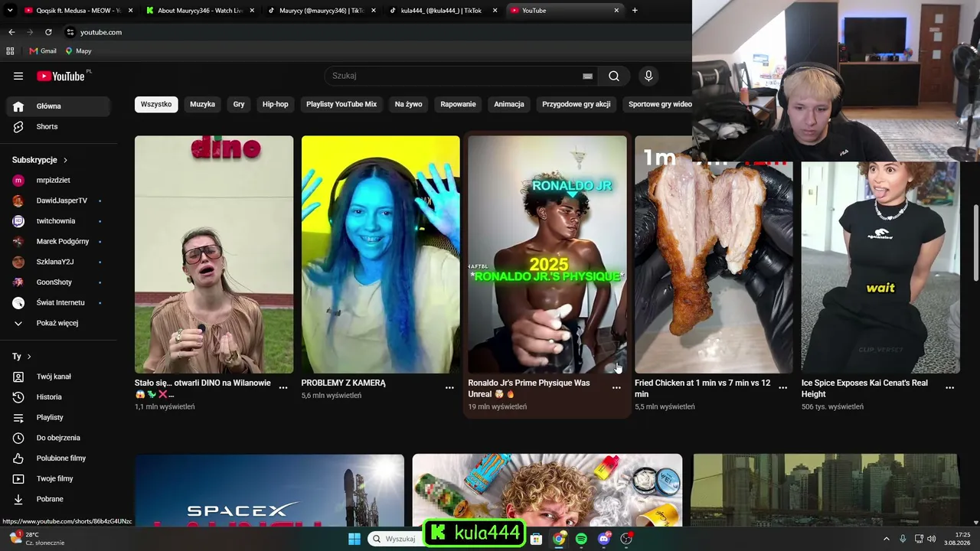The image size is (980, 551).
Task: Open Pobrane downloads in the sidebar
Action: click(58, 499)
